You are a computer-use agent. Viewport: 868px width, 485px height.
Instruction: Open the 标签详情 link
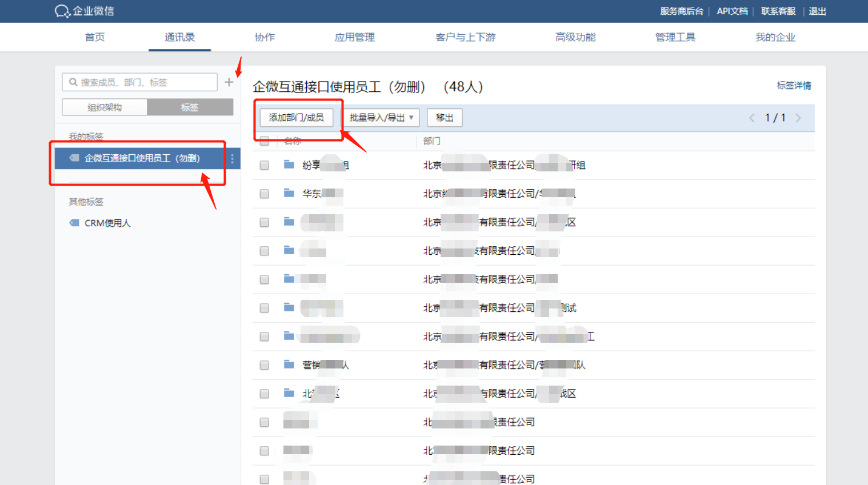[x=794, y=86]
